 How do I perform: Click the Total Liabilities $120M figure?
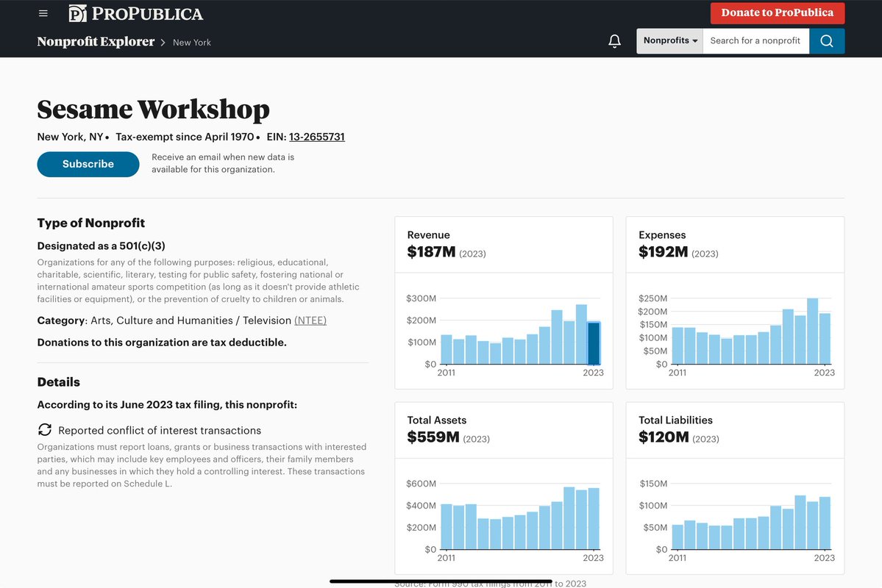tap(664, 437)
